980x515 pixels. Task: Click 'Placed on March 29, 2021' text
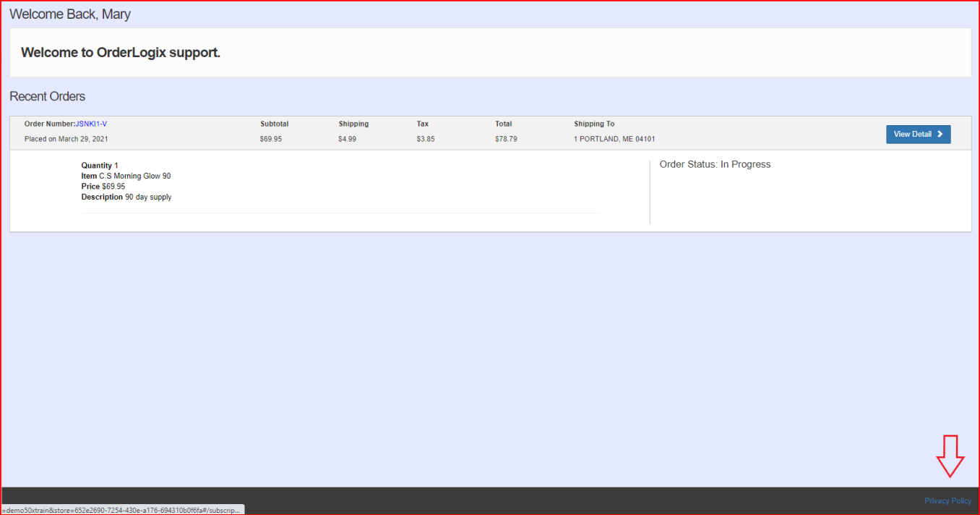coord(66,139)
